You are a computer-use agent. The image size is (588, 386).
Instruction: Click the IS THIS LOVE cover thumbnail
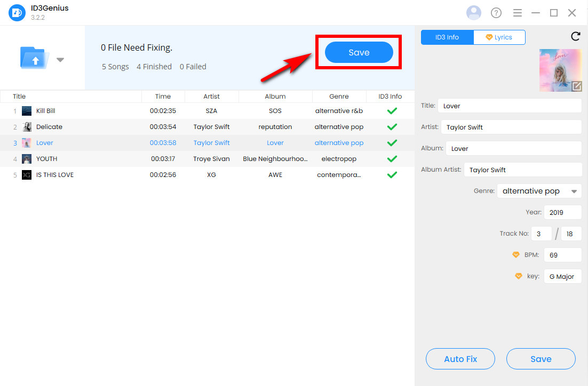click(27, 175)
